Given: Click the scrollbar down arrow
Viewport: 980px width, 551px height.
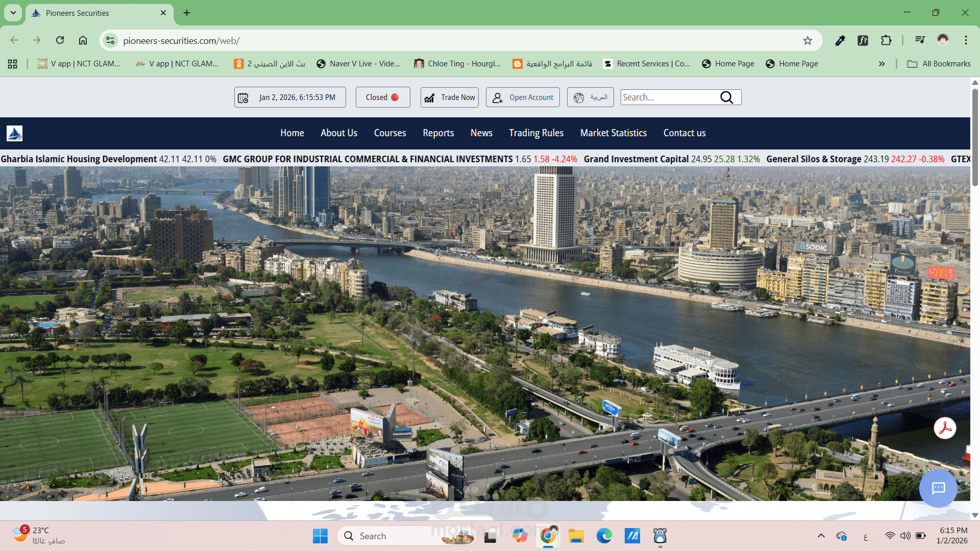Looking at the screenshot, I should tap(975, 515).
